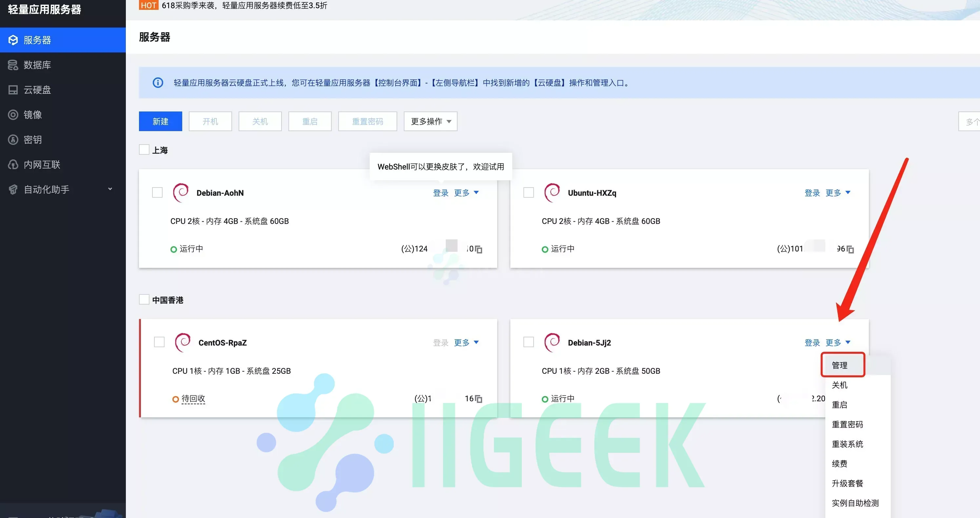Select all servers in 中国香港 region
Screen dimensions: 980x518
point(144,300)
